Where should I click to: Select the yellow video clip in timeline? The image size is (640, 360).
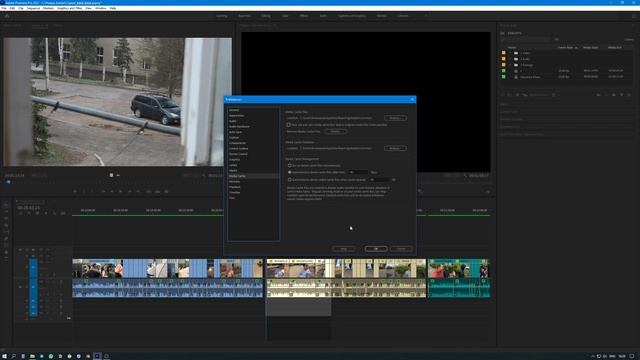tap(346, 269)
